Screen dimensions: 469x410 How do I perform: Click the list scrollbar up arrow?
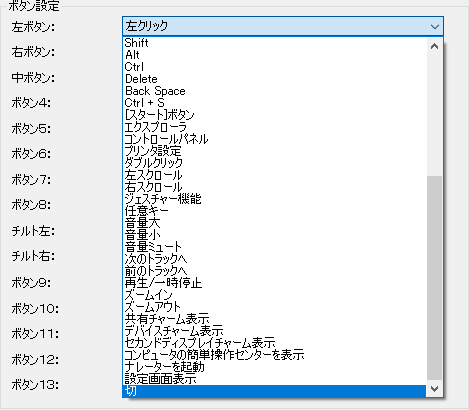434,46
